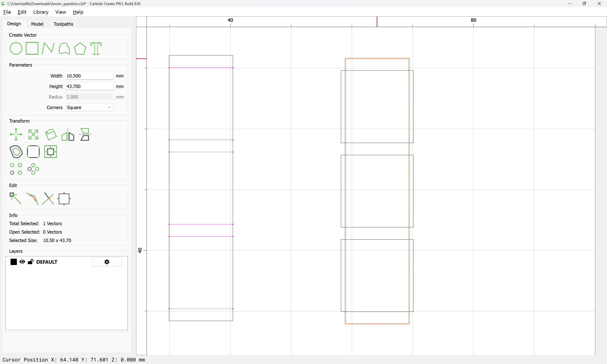Click DEFAULT layer black color swatch
The height and width of the screenshot is (364, 607).
pyautogui.click(x=14, y=262)
